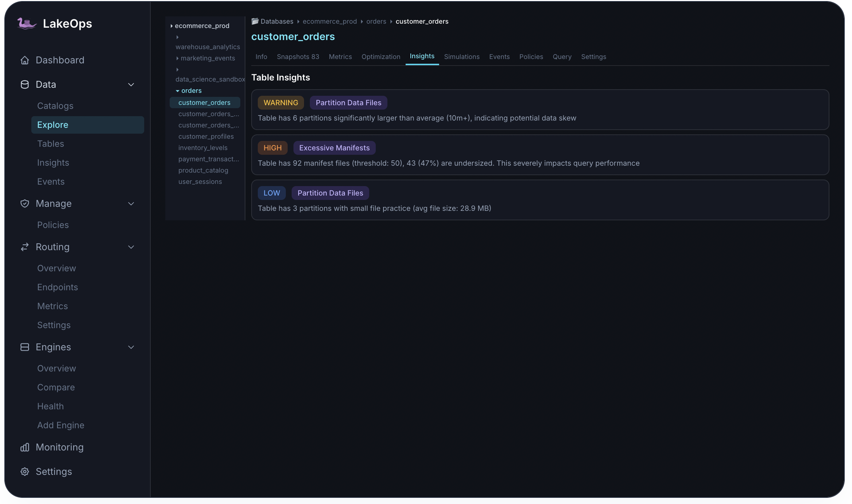Click Partition Data Files tag on LOW card
852x504 pixels.
[330, 193]
